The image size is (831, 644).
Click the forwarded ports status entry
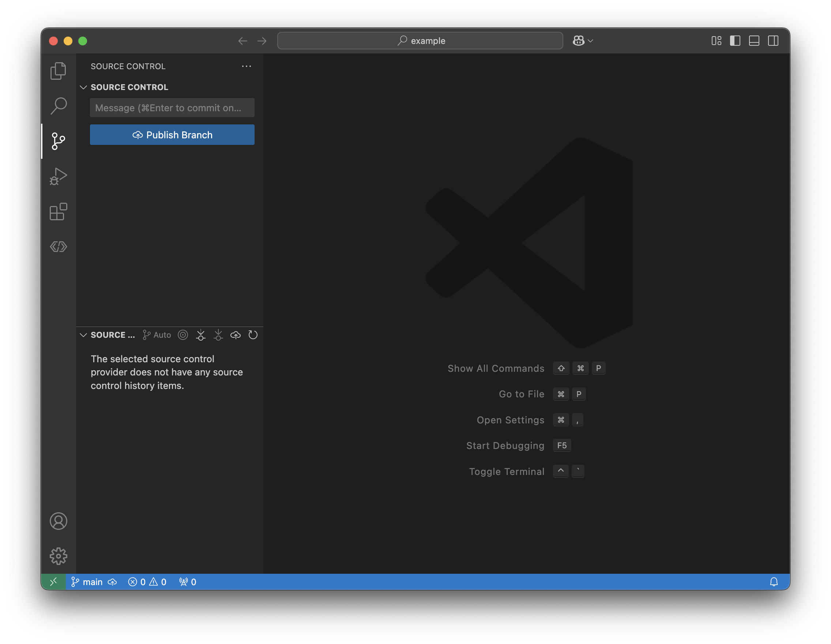[188, 582]
